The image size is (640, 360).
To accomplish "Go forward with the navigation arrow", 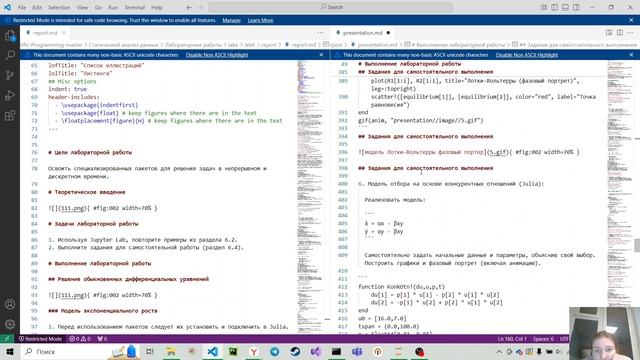I will point(200,7).
